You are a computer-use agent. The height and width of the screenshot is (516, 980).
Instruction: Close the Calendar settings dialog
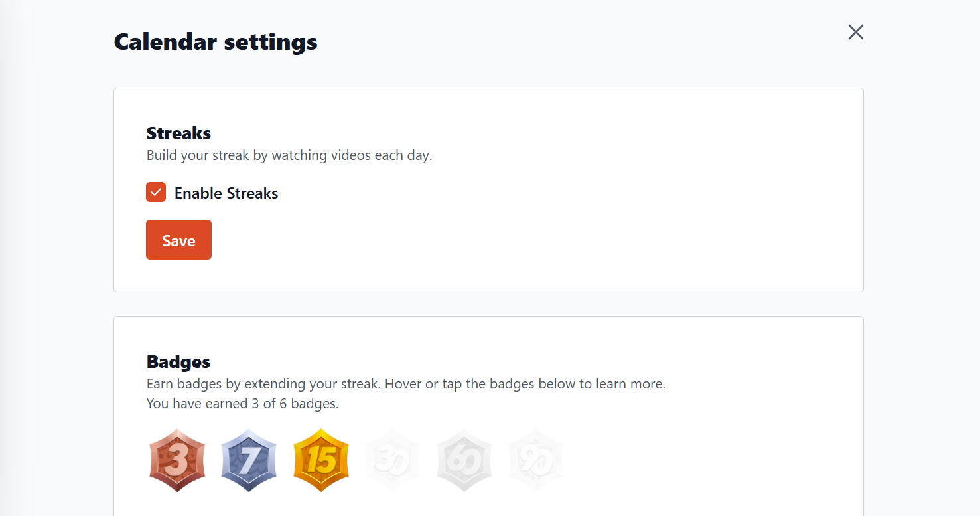pyautogui.click(x=855, y=32)
